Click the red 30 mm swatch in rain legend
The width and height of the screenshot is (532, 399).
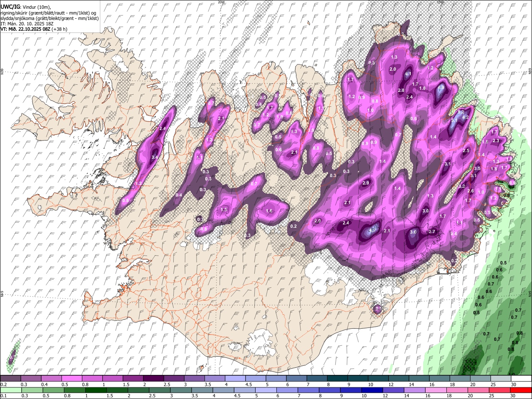point(521,390)
